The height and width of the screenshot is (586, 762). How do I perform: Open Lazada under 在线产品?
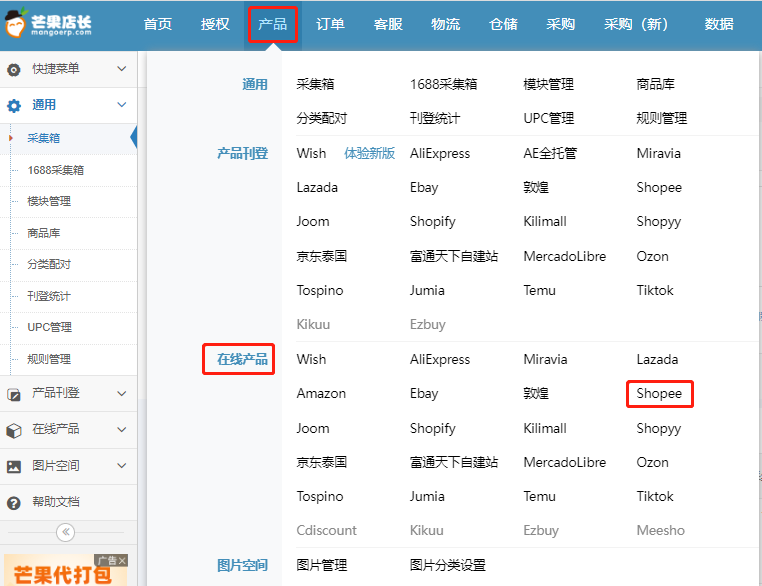[657, 360]
